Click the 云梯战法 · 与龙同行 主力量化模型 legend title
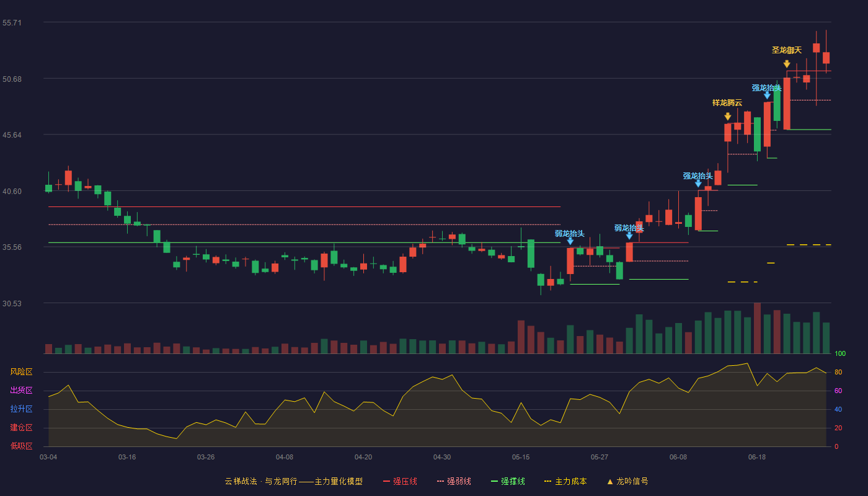Viewport: 868px width, 496px height. click(294, 481)
